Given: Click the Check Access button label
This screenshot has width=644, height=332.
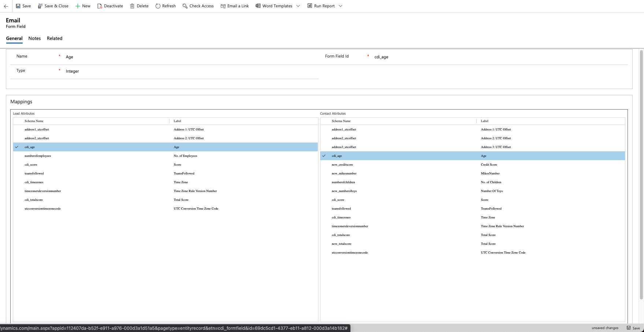Looking at the screenshot, I should pos(201,6).
